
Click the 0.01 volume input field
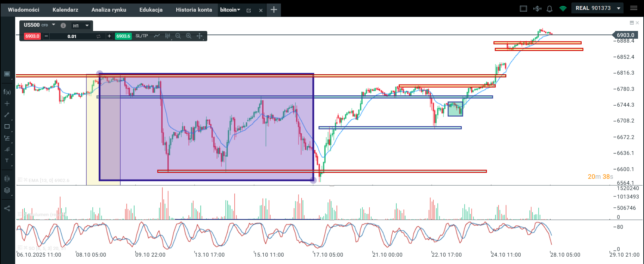pos(72,36)
